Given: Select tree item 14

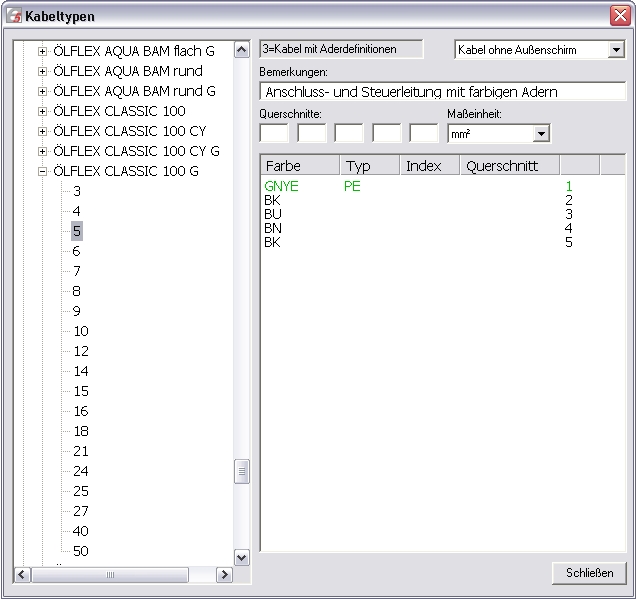Looking at the screenshot, I should [x=81, y=371].
